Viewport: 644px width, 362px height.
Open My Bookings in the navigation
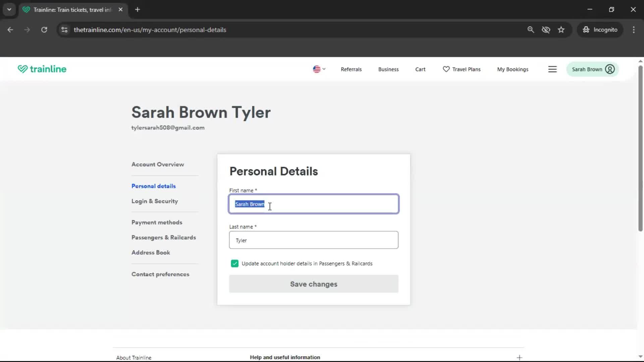pos(513,69)
